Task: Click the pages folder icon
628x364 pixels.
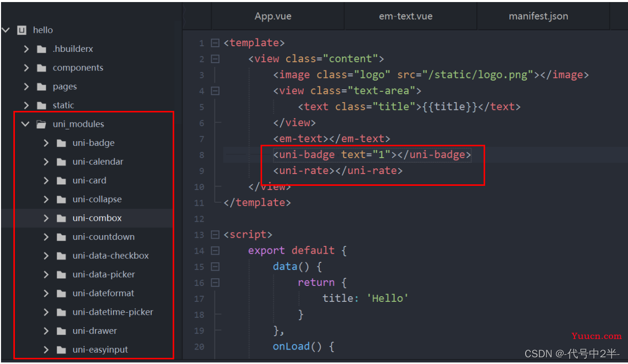Action: pyautogui.click(x=42, y=87)
